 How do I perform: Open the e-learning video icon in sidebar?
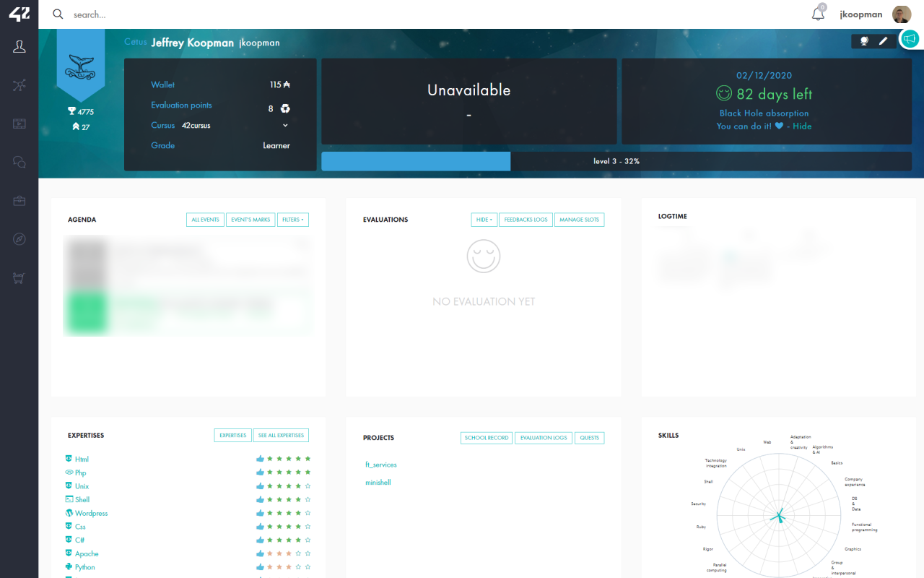(19, 124)
